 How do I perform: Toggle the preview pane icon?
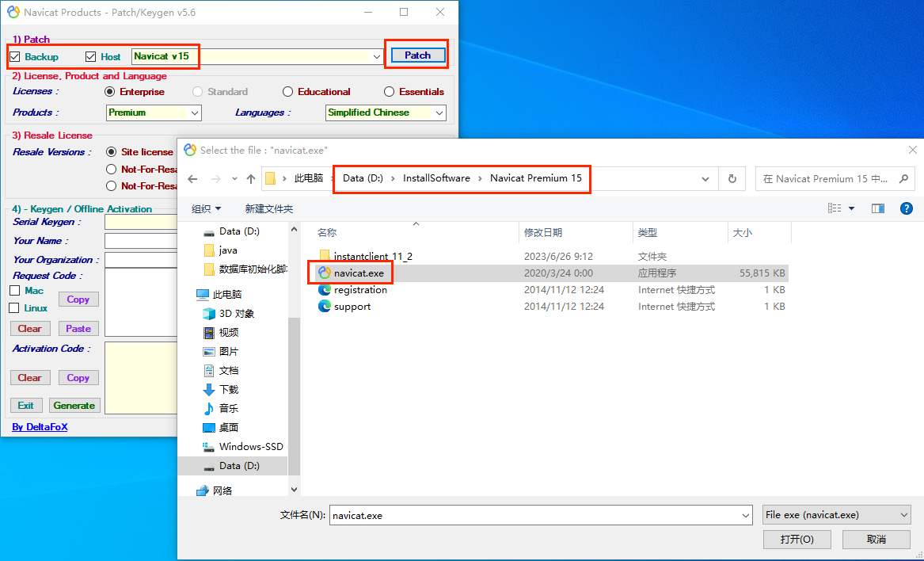pos(878,208)
